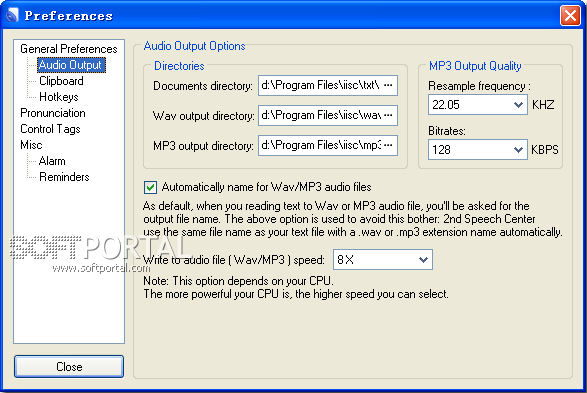587x393 pixels.
Task: Open the Hotkeys preferences page
Action: 58,97
